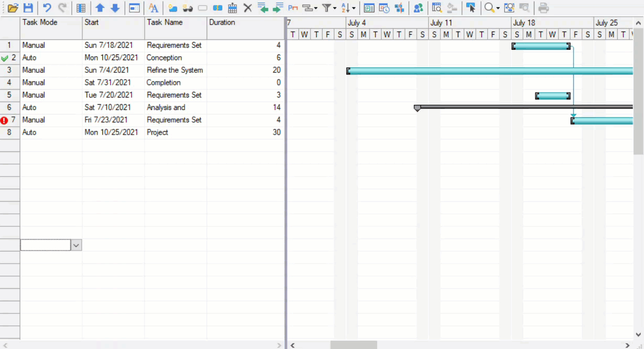Click the Undo arrow in toolbar

coord(47,8)
